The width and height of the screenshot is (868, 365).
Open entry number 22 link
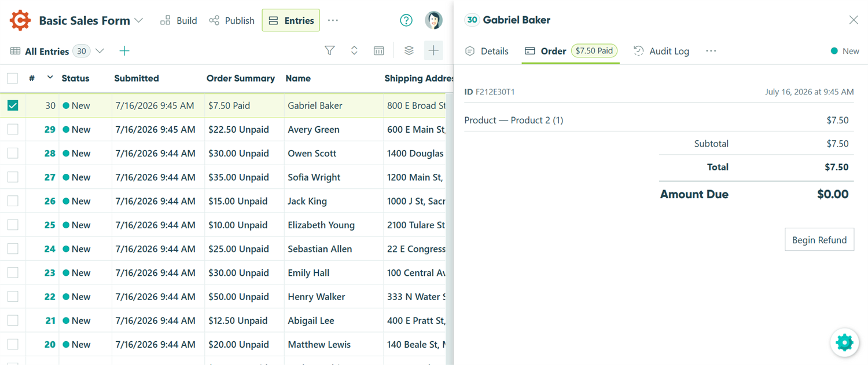click(50, 296)
